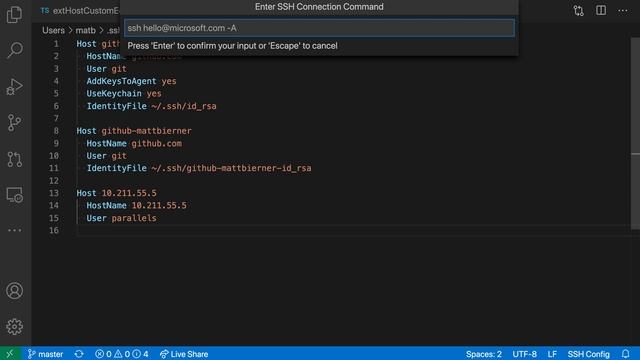
Task: Open the Explorer view in activity bar
Action: tap(15, 14)
